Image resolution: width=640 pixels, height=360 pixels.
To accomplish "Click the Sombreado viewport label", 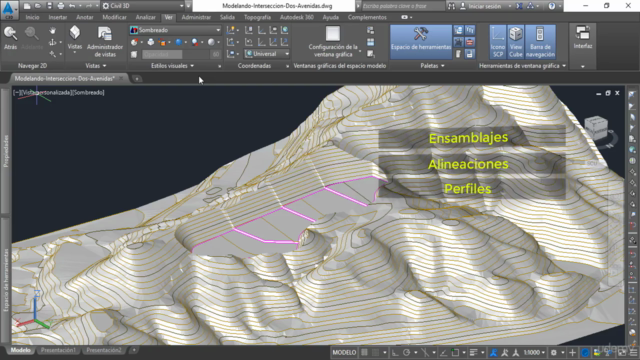I will point(89,93).
